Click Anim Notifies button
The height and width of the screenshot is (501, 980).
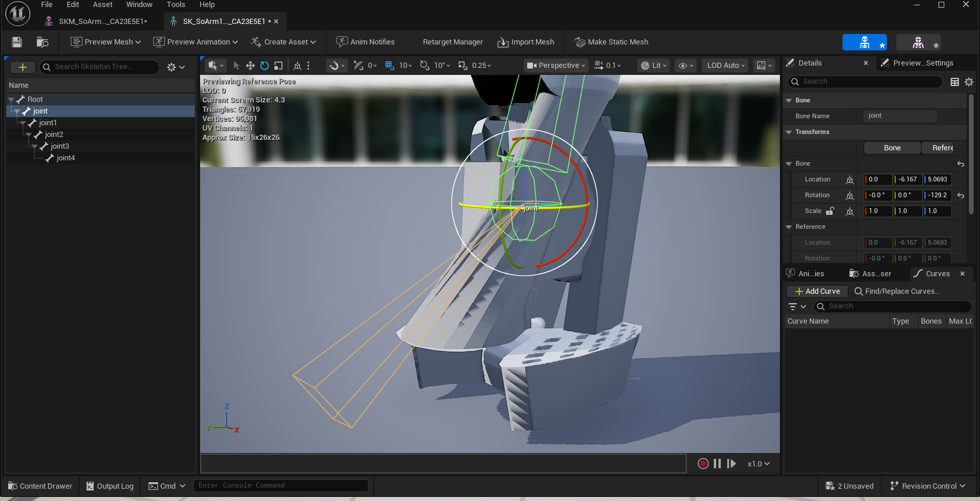tap(366, 42)
